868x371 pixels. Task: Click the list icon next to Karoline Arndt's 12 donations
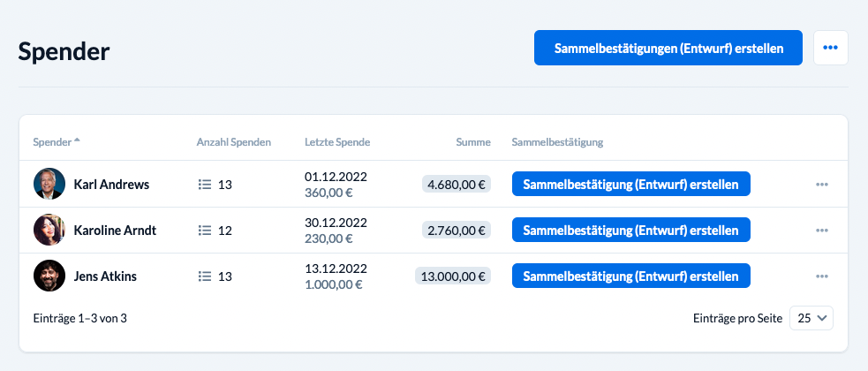[205, 231]
